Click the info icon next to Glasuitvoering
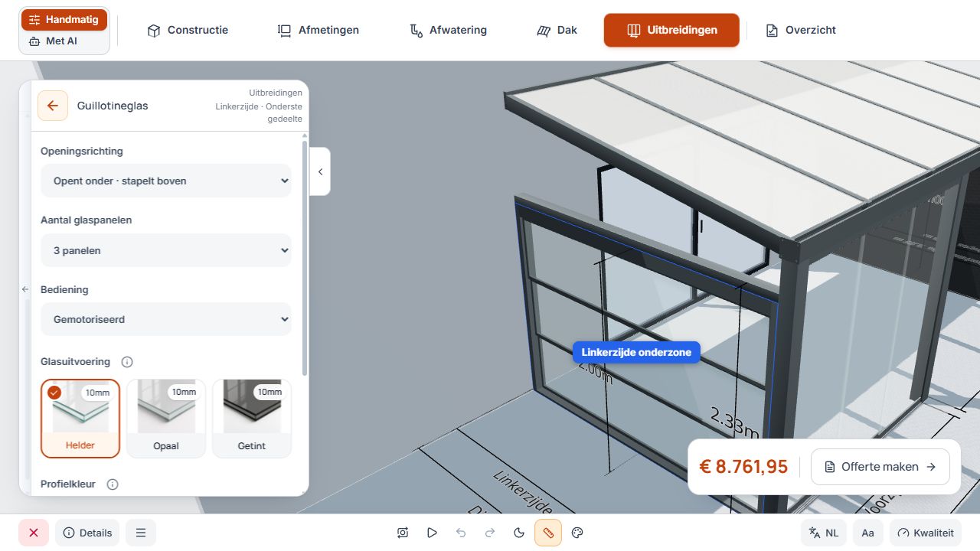This screenshot has height=551, width=980. tap(127, 362)
